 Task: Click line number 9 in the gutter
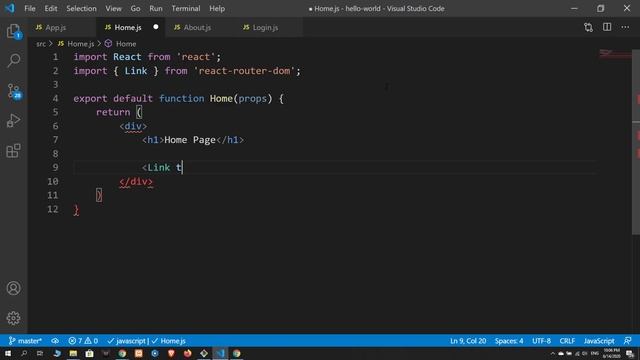click(x=56, y=167)
